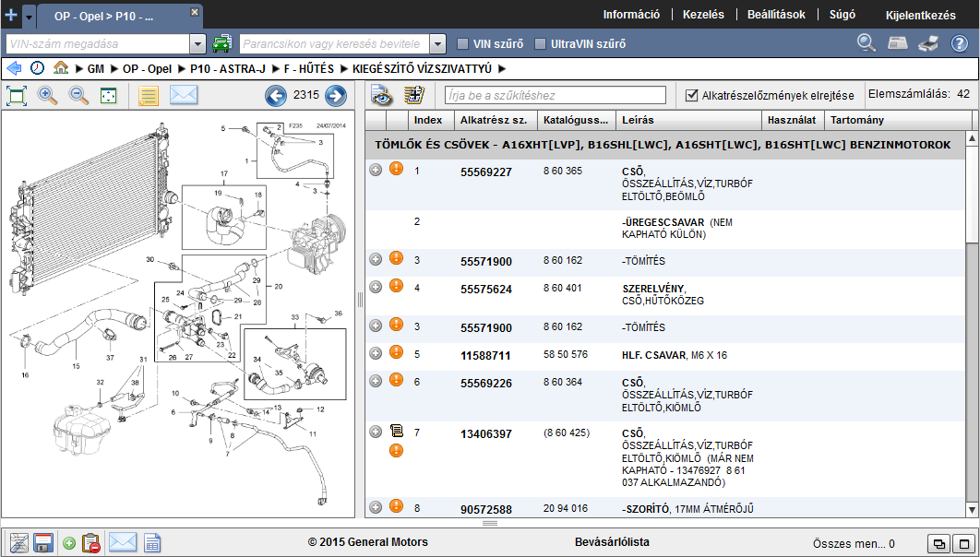Enable the VIN szűrő checkbox
Screen dimensions: 980x557
pyautogui.click(x=462, y=43)
